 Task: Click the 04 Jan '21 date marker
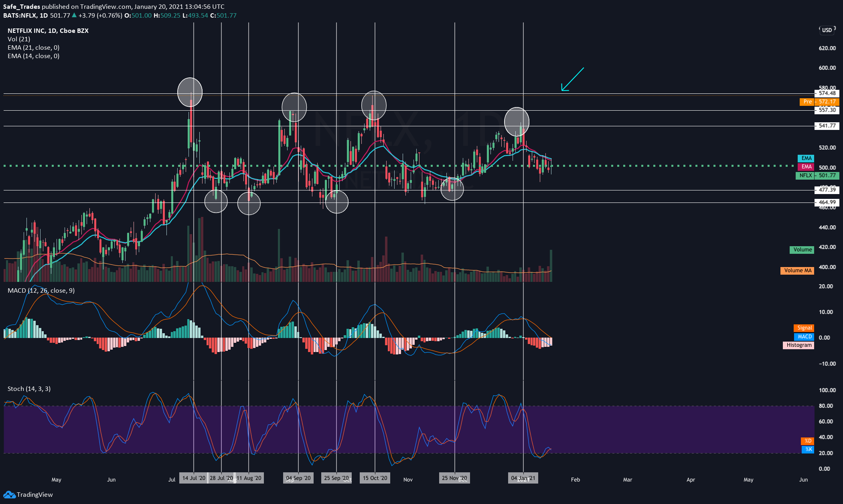point(523,478)
